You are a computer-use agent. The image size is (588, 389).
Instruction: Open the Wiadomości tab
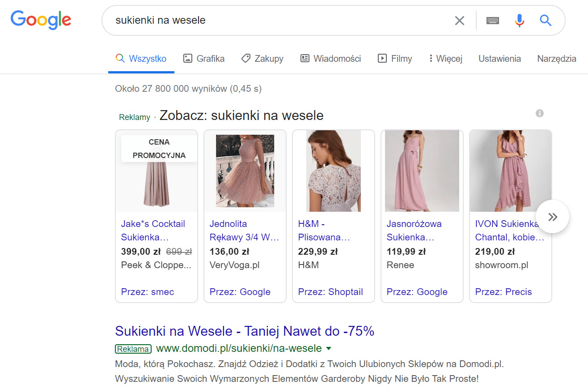[330, 59]
